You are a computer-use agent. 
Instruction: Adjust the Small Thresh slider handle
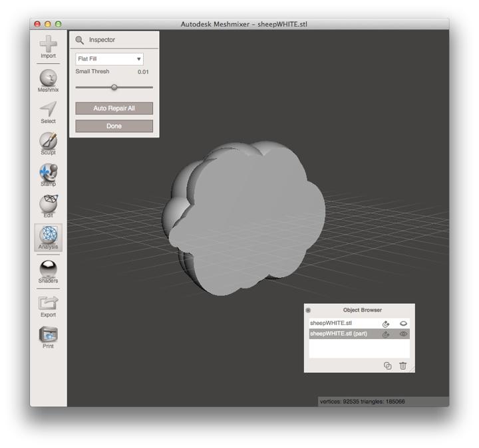[x=114, y=87]
